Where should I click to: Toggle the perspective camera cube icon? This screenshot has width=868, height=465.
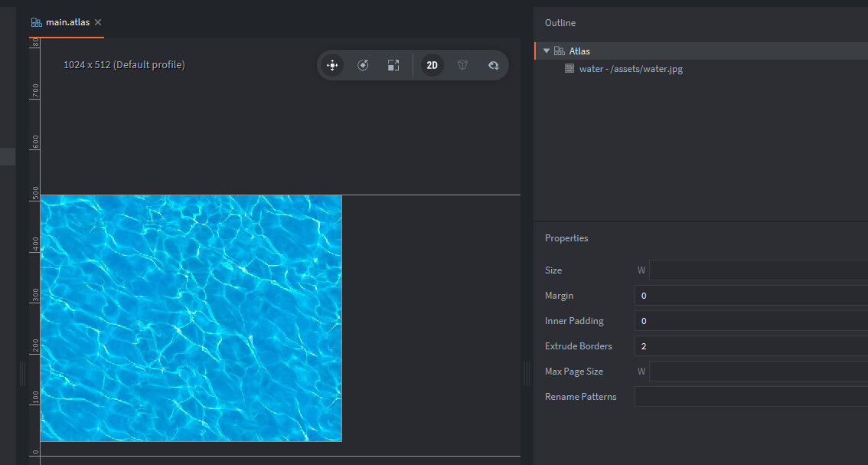tap(462, 65)
